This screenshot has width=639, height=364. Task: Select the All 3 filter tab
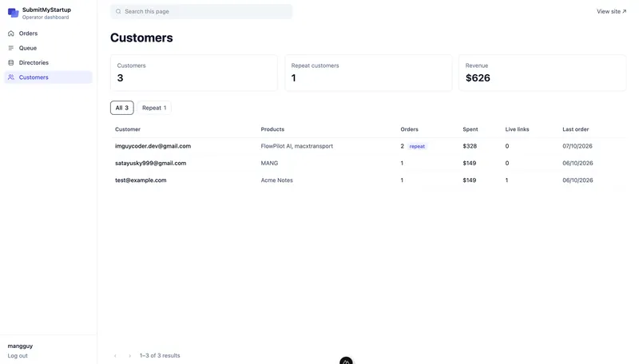pyautogui.click(x=122, y=108)
